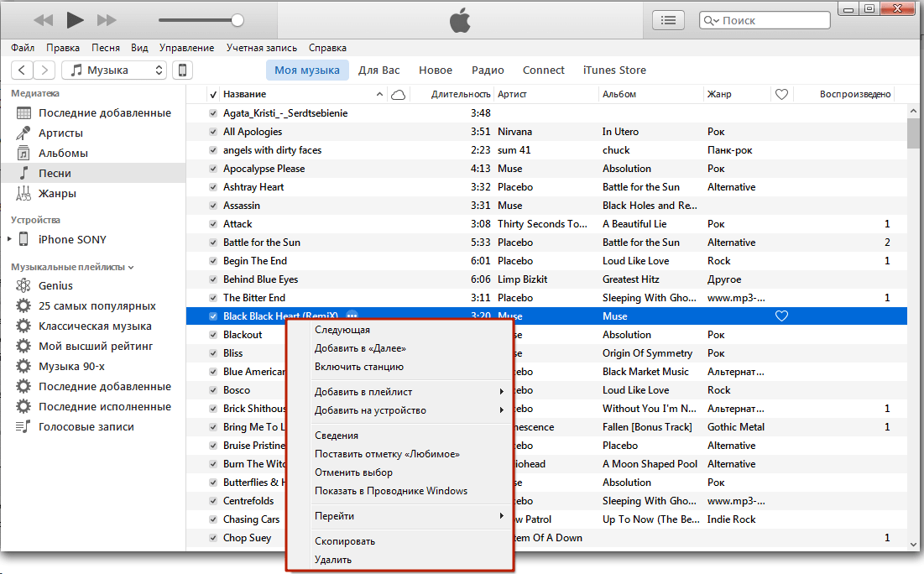Sort by the Название column sort arrow
The height and width of the screenshot is (574, 924).
(379, 94)
